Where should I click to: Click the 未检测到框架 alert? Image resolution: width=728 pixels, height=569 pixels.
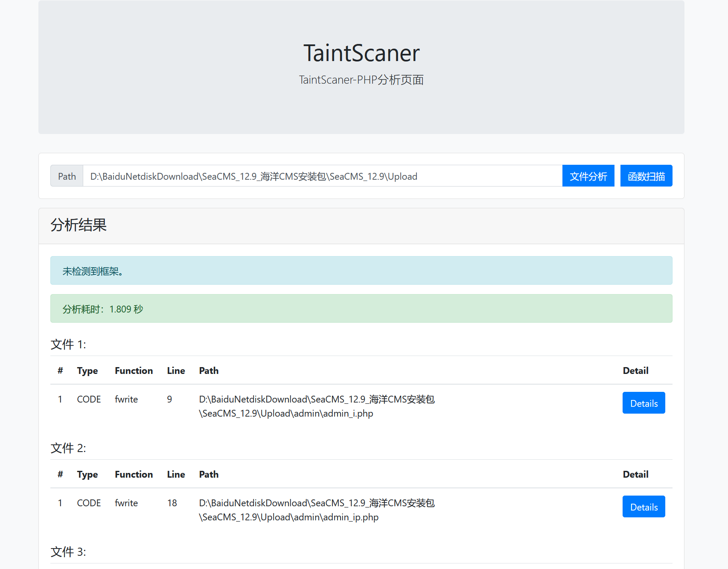tap(361, 271)
